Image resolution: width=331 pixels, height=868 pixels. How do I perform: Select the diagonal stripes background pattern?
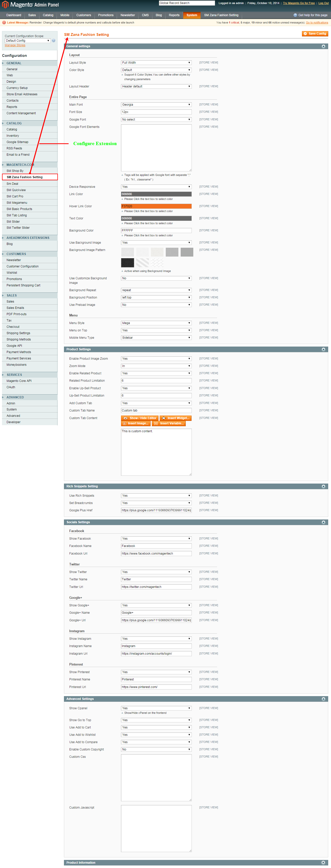(143, 262)
